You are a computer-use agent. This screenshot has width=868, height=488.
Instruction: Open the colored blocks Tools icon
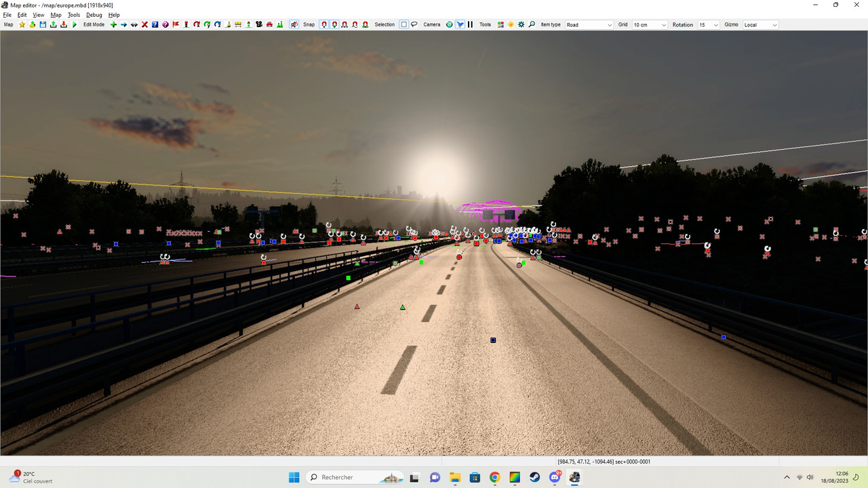pyautogui.click(x=500, y=24)
